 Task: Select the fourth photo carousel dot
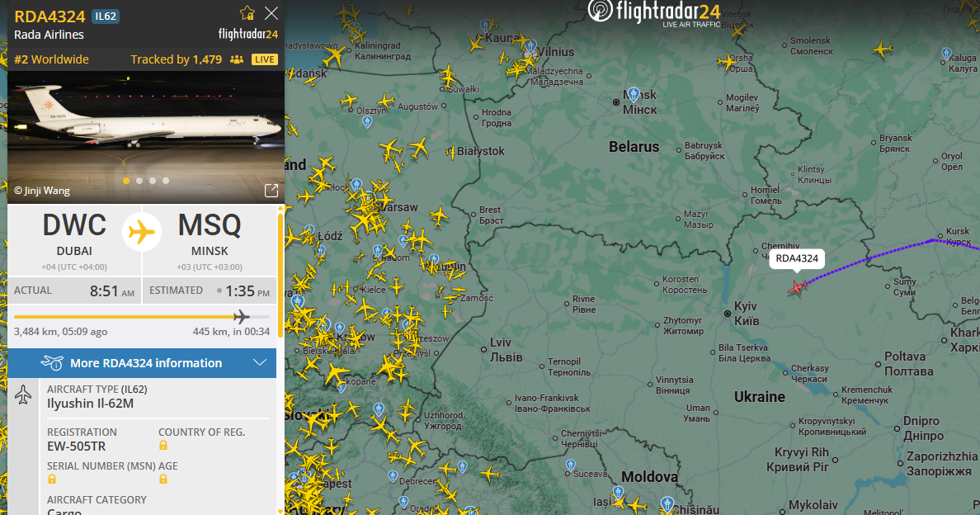click(x=166, y=181)
